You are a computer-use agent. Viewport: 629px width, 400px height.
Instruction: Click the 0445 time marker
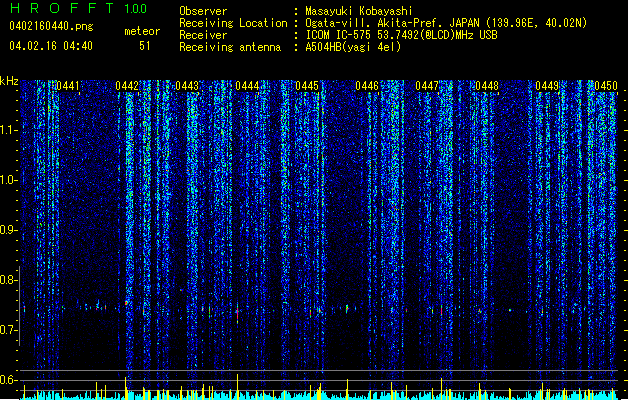[307, 86]
